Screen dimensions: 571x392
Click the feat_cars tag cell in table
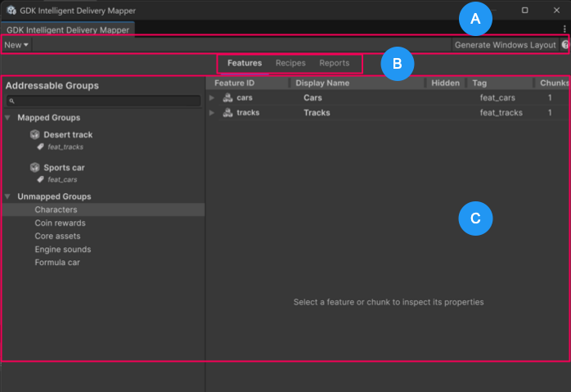pyautogui.click(x=497, y=97)
